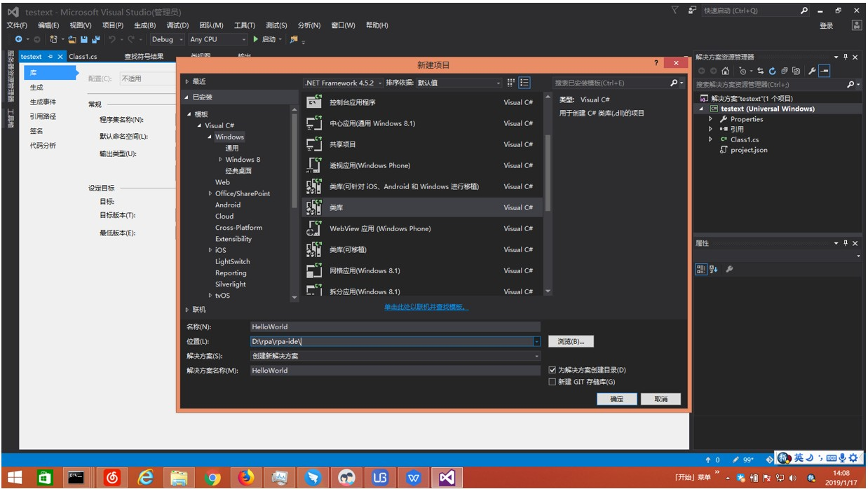868x489 pixels.
Task: Click Show All Files icon in Solution Explorer
Action: [x=796, y=71]
